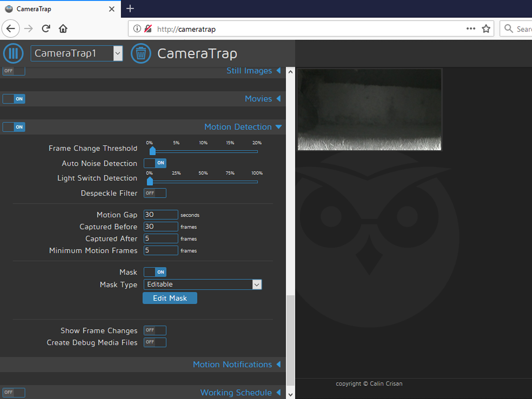Click the Frame Change Threshold slider handle
The height and width of the screenshot is (399, 532).
153,151
